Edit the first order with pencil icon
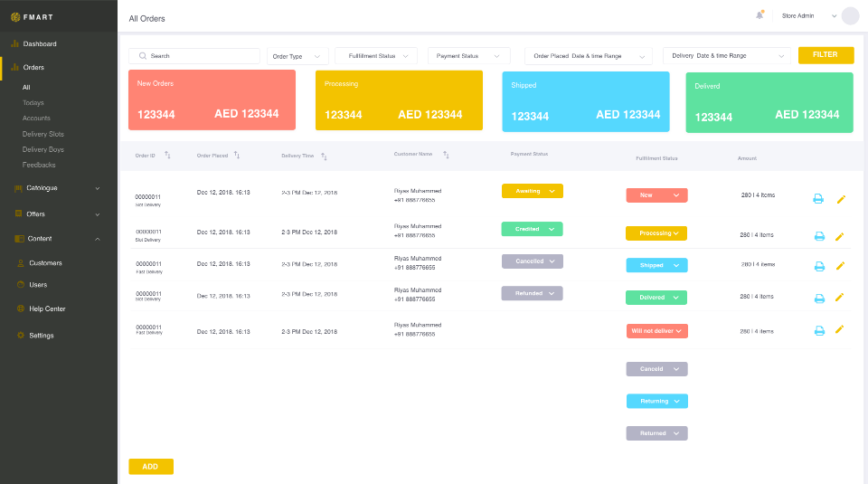The height and width of the screenshot is (484, 868). tap(840, 199)
